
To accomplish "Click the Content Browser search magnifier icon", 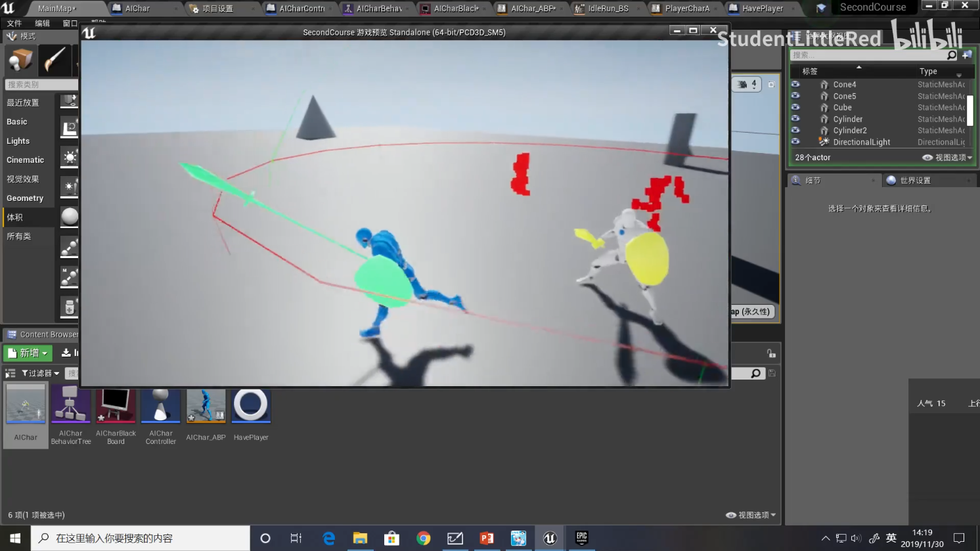I will pos(755,373).
